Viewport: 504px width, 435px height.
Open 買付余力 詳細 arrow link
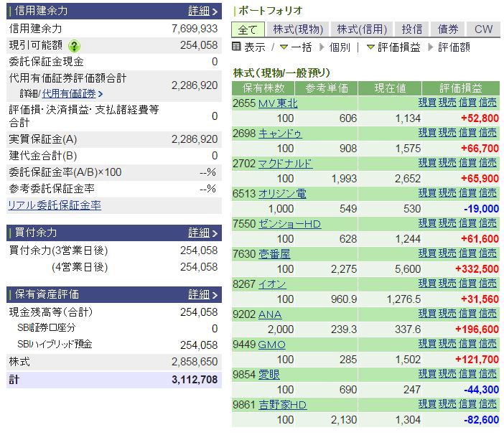tap(203, 233)
